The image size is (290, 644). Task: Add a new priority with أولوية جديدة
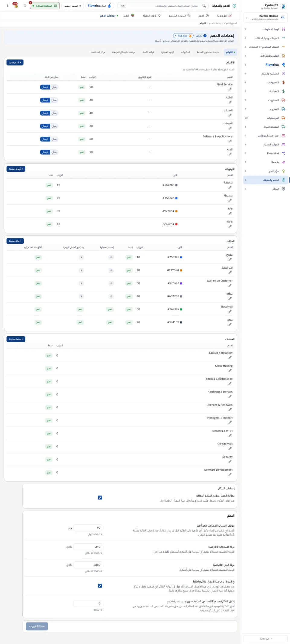[16, 169]
